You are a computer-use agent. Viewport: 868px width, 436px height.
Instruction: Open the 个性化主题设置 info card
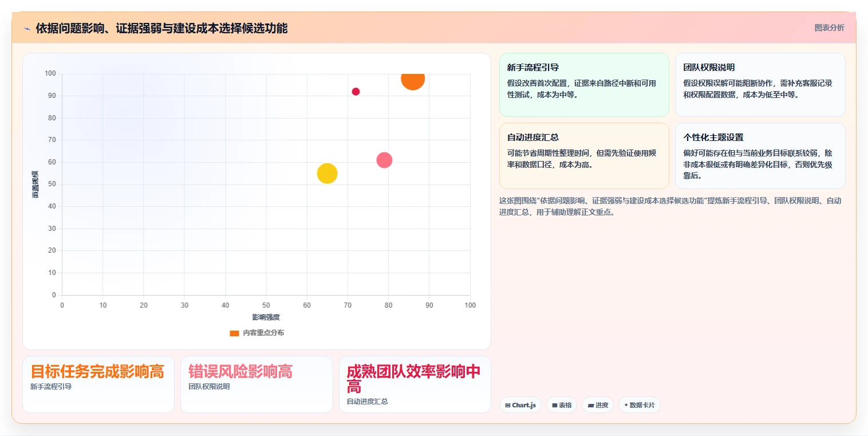pyautogui.click(x=760, y=156)
